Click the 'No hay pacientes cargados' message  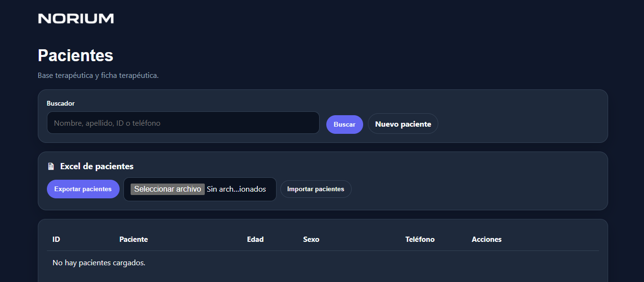click(99, 263)
